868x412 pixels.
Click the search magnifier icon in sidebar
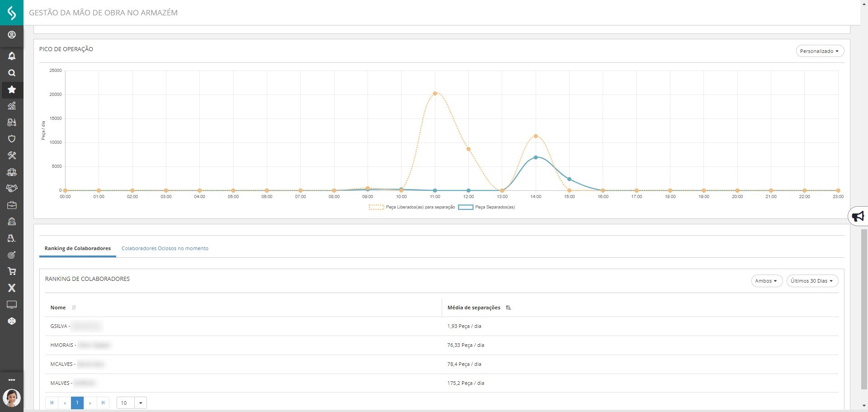tap(12, 72)
